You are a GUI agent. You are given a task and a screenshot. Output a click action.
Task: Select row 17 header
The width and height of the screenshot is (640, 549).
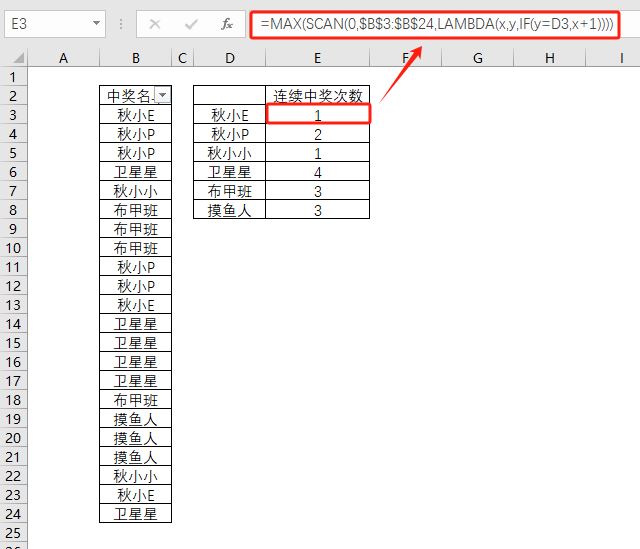coord(13,381)
